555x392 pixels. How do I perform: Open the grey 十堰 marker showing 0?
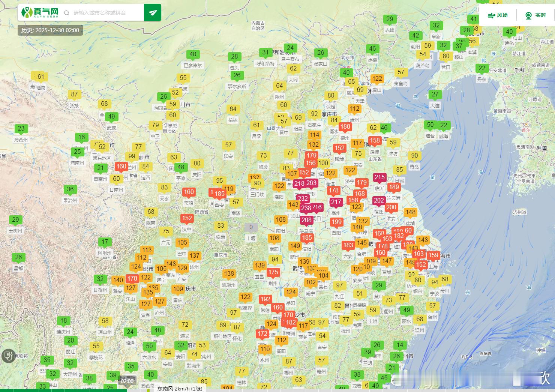[251, 228]
